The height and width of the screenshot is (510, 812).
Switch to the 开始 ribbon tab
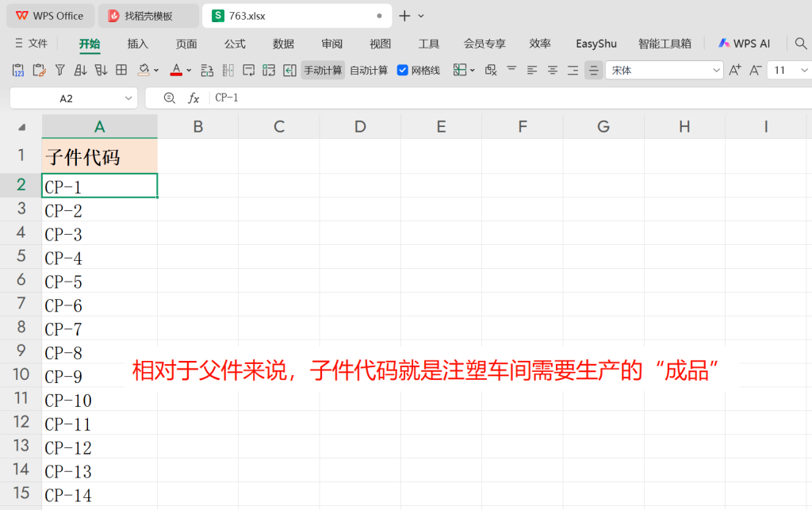[90, 44]
